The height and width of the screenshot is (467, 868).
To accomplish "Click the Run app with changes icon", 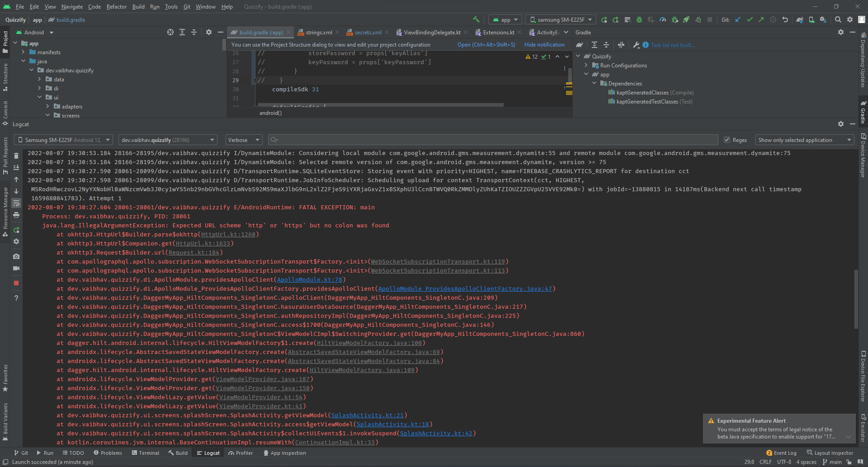I will [x=604, y=19].
